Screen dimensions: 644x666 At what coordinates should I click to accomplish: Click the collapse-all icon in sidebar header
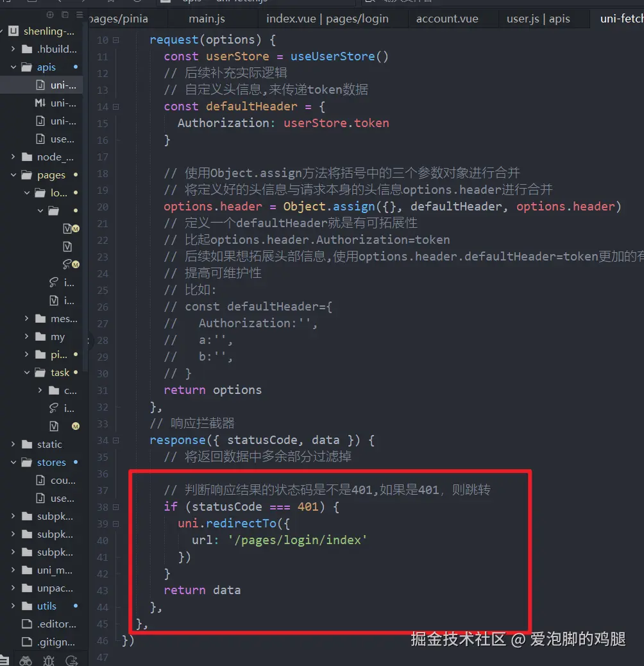[65, 15]
